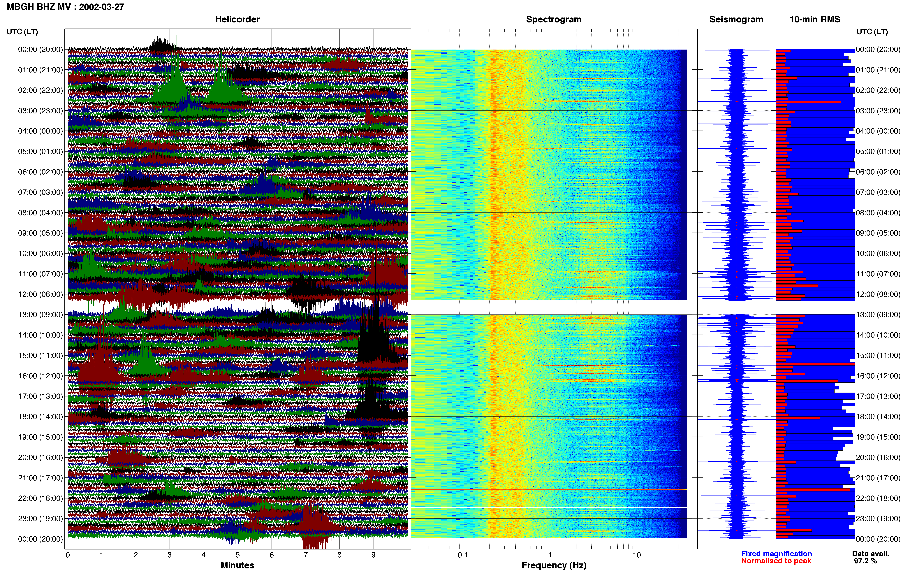Click the left '19:00 (15:00)' time label
Image resolution: width=924 pixels, height=578 pixels.
(x=41, y=437)
